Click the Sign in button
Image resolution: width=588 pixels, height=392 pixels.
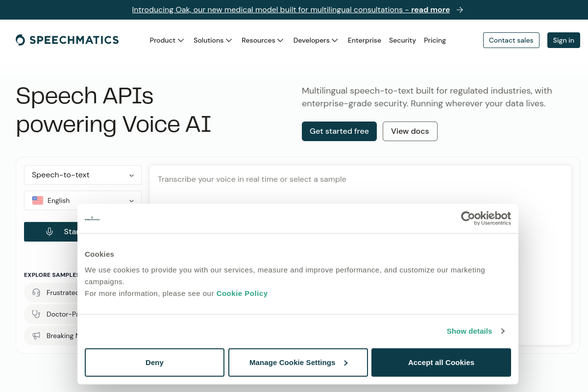[563, 40]
